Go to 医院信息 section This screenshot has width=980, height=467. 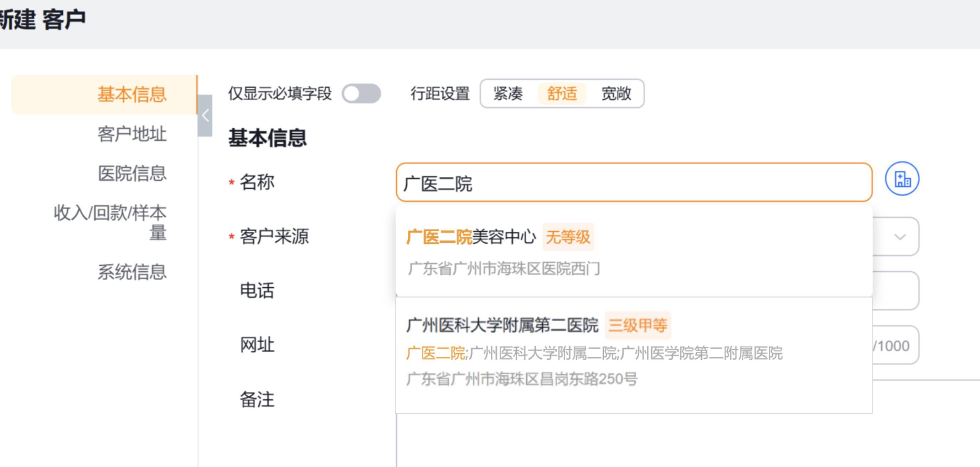(x=131, y=174)
